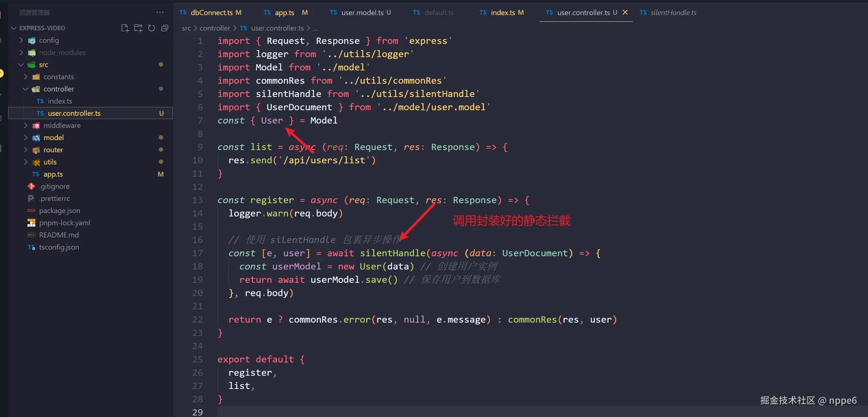The width and height of the screenshot is (868, 417).
Task: Collapse the controller folder
Action: click(58, 89)
